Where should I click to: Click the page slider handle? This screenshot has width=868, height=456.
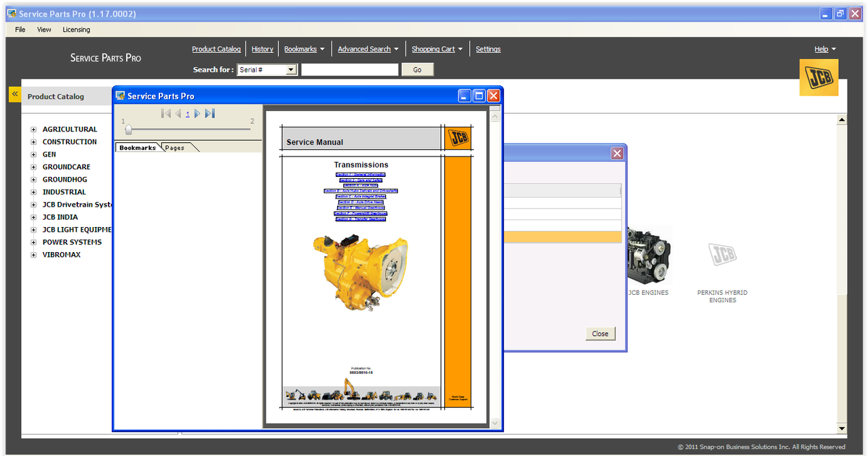pos(128,129)
